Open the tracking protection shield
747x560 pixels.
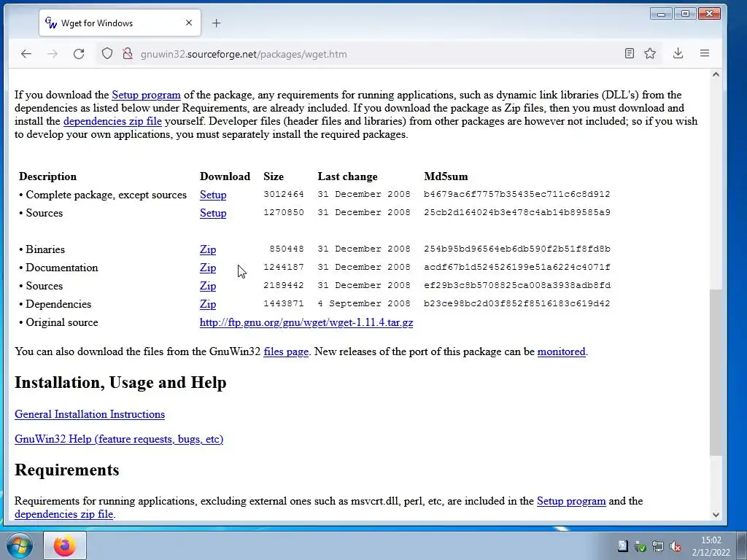[107, 53]
